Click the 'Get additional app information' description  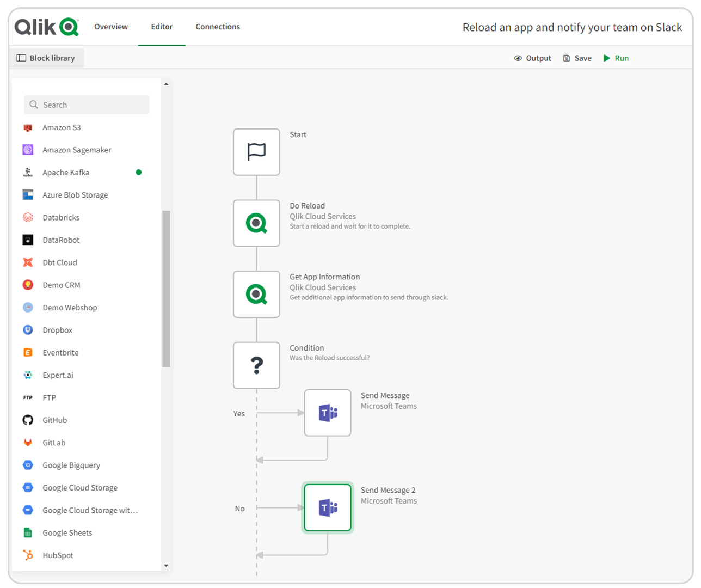(x=369, y=297)
